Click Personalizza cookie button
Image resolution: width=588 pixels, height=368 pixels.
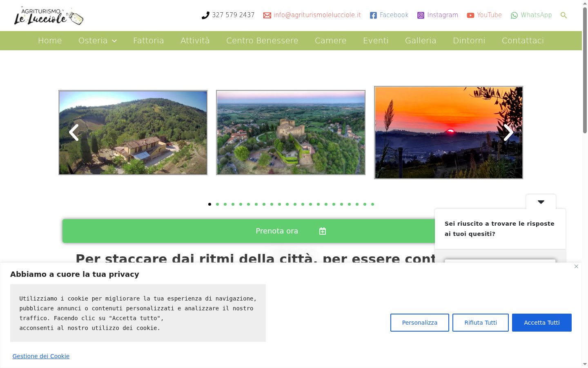[420, 323]
